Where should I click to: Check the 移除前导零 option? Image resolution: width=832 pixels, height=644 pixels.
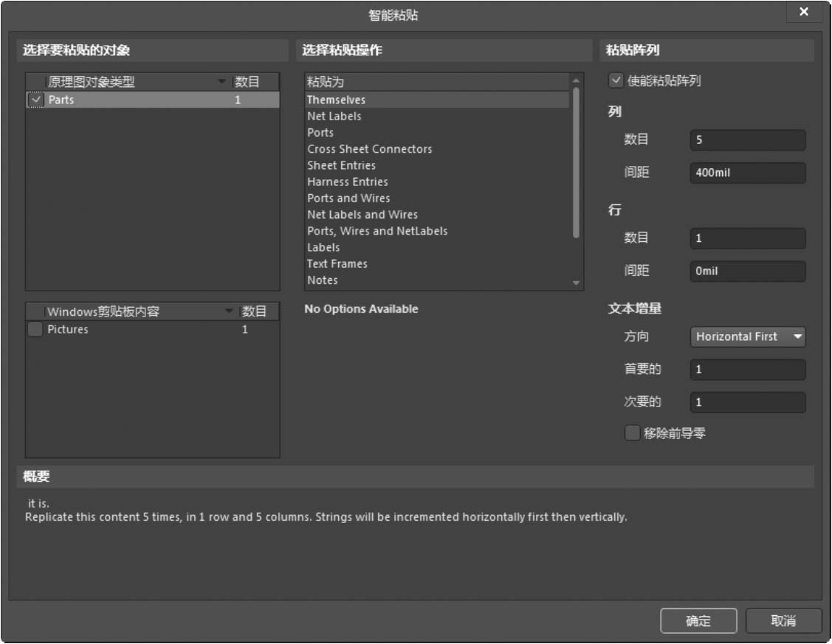(632, 433)
